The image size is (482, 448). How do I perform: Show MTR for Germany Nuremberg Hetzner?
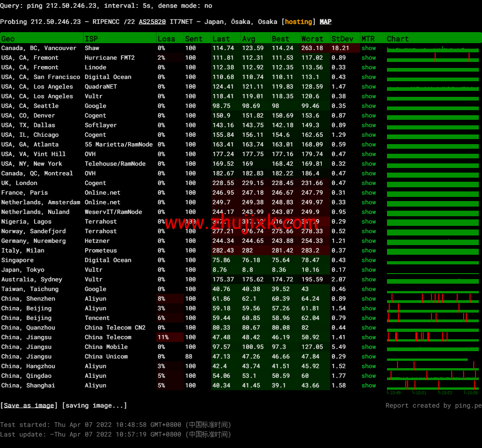coord(369,241)
